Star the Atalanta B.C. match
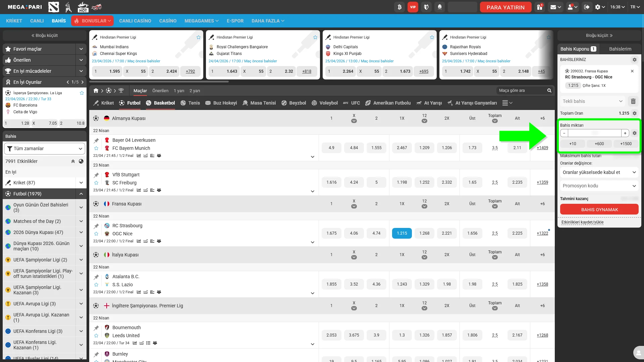 pyautogui.click(x=96, y=285)
